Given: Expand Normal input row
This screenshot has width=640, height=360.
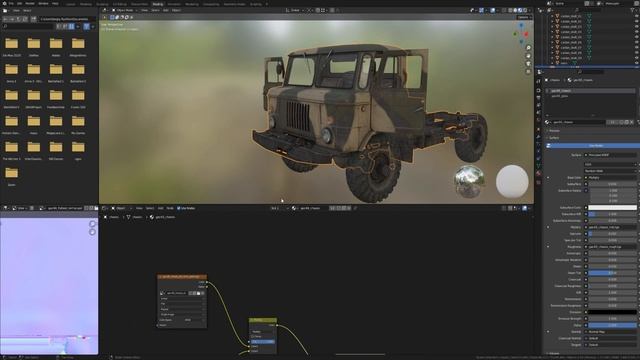Looking at the screenshot, I should pos(548,332).
